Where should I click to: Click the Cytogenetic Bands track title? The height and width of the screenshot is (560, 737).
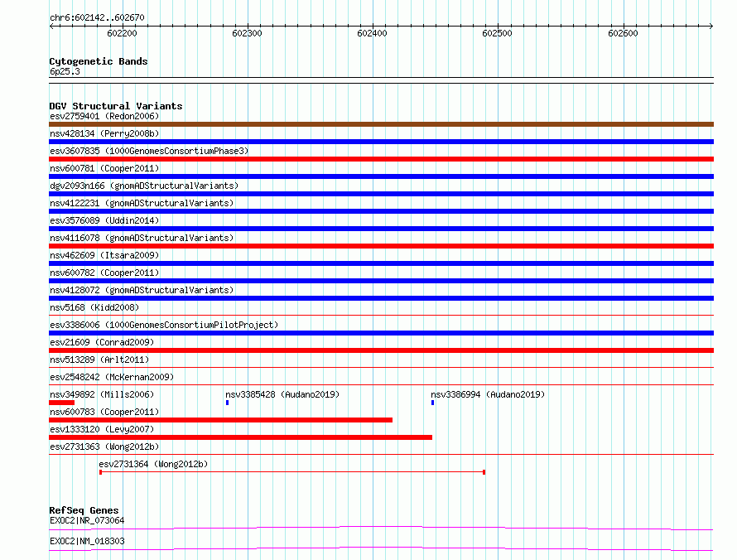[x=99, y=61]
